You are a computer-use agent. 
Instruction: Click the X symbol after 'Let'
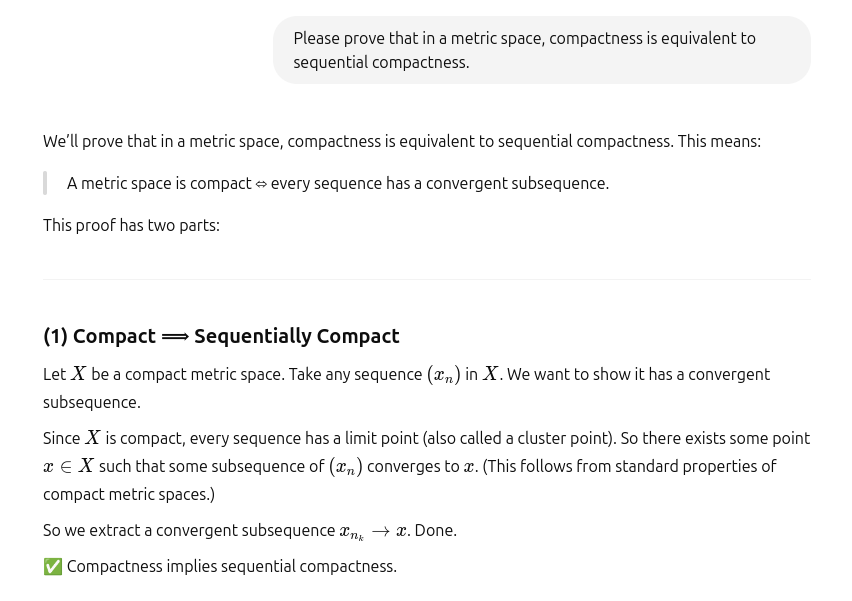tap(79, 374)
